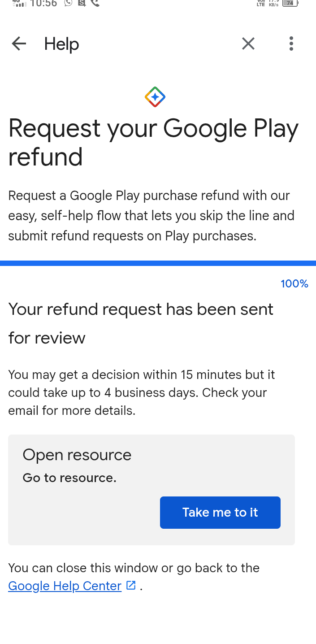Open the three-dot overflow menu
316x644 pixels.
[291, 44]
